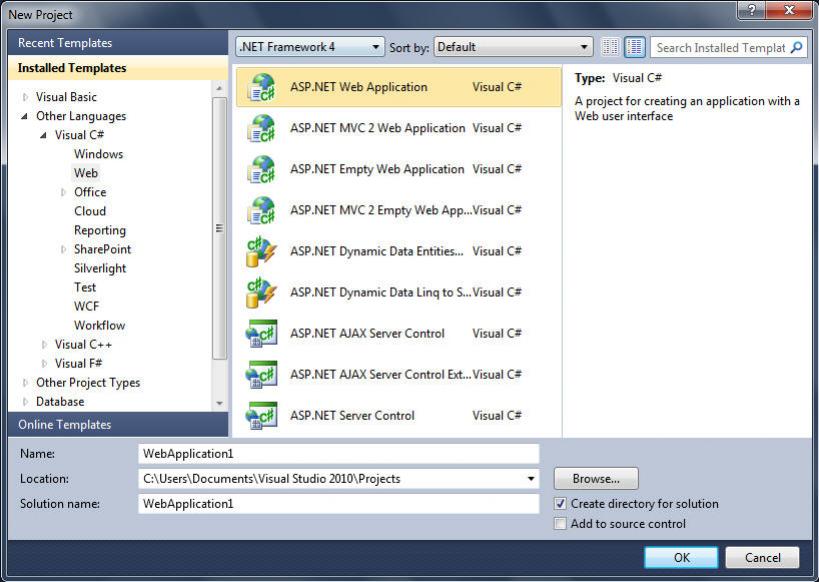Expand the Database tree node
Screen dimensions: 819x582
click(x=25, y=402)
